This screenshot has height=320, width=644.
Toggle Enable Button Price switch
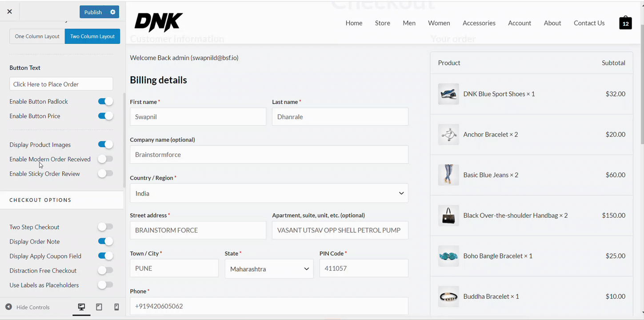coord(105,116)
